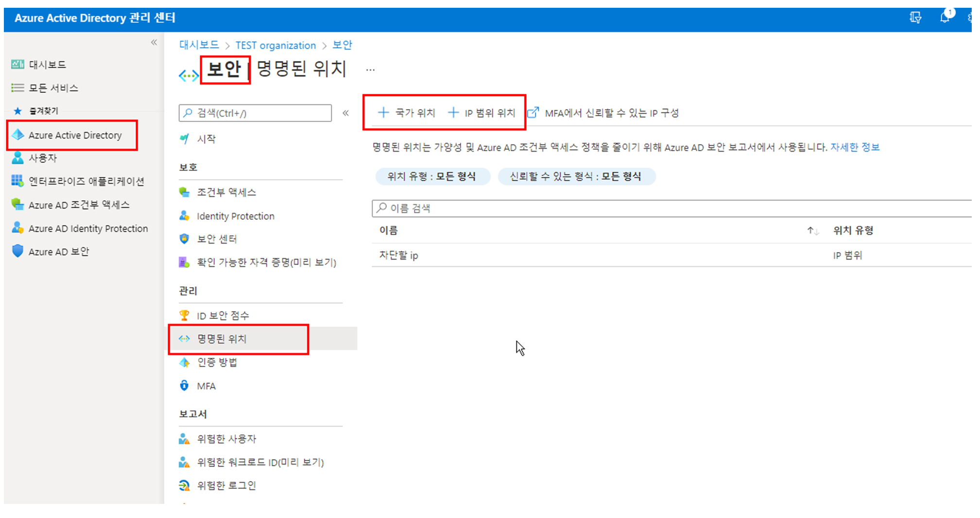This screenshot has height=518, width=980.
Task: Click the 보안 breadcrumb link
Action: [x=342, y=45]
